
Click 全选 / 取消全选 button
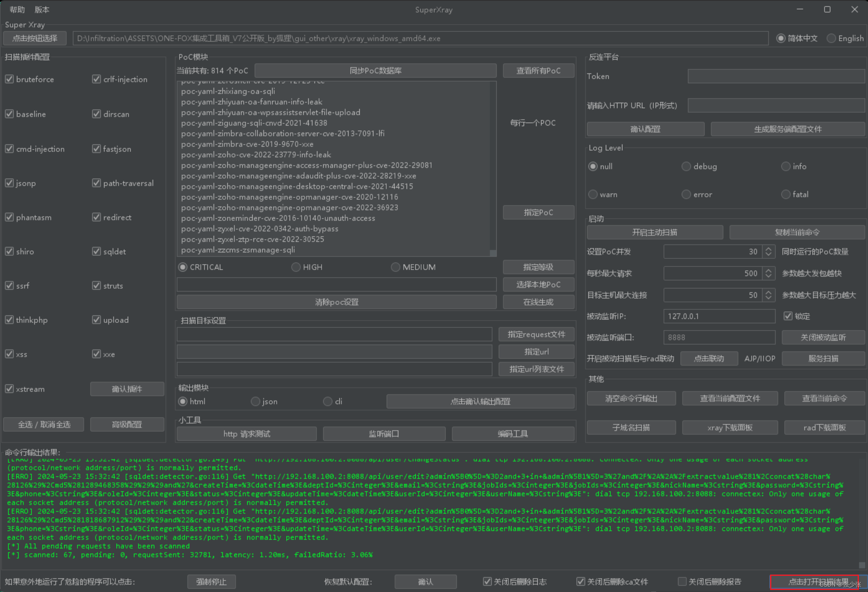point(44,425)
